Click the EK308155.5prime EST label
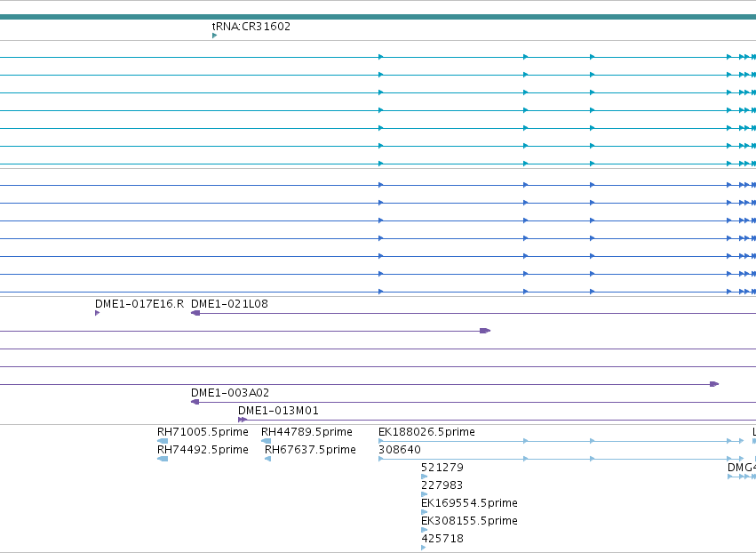 pyautogui.click(x=469, y=521)
